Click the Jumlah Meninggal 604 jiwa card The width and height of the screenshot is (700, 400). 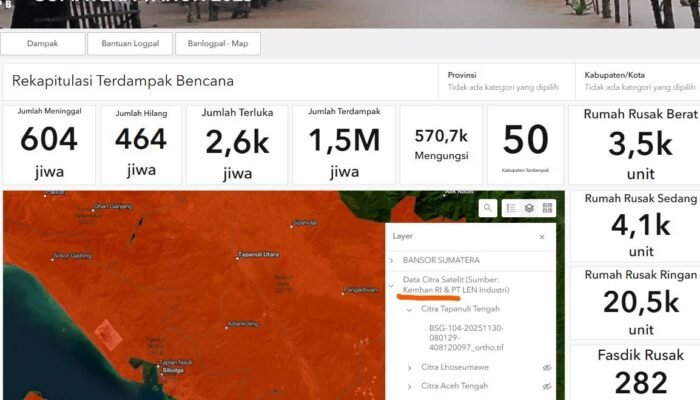(x=49, y=144)
